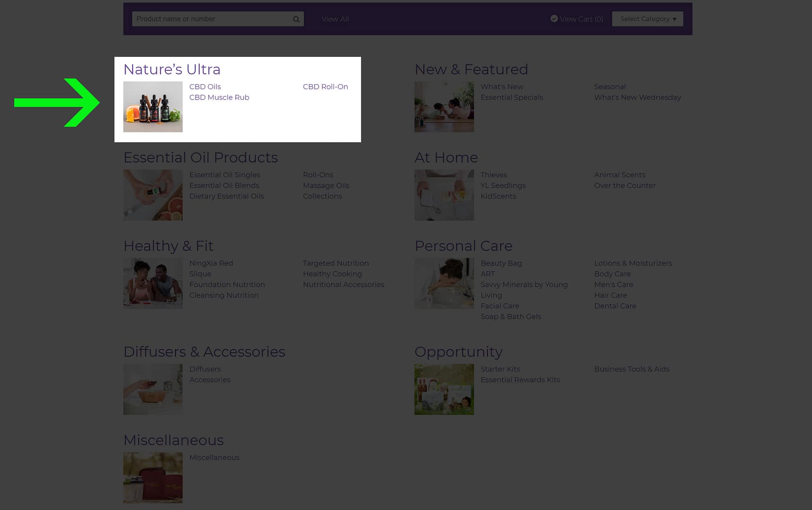
Task: Click the search magnifier icon
Action: (x=296, y=19)
